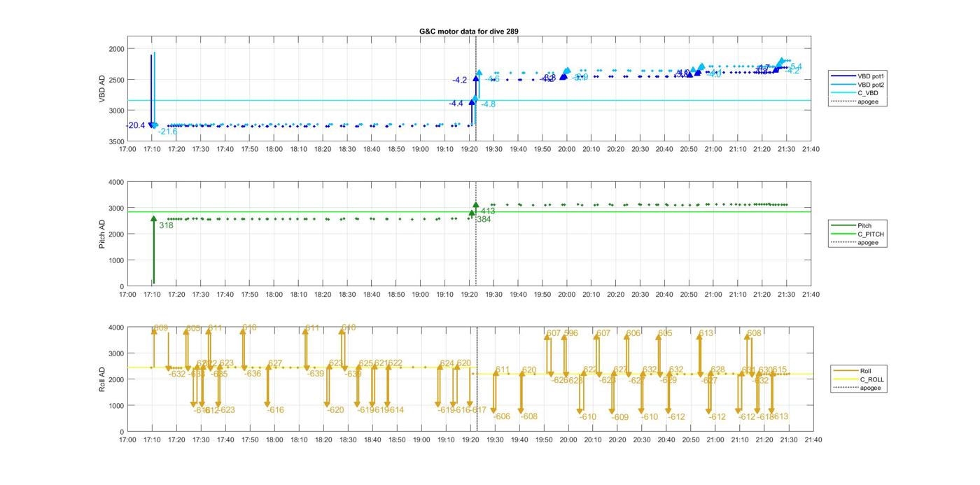Click the '2500' tick on the VBD axis
Viewport: 980px width, 485px height.
(x=116, y=80)
